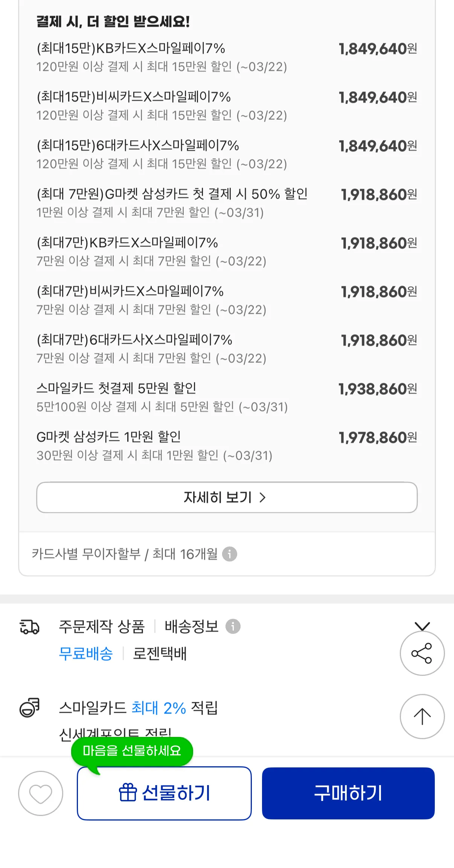Tap the heart wishlist icon

pyautogui.click(x=41, y=793)
